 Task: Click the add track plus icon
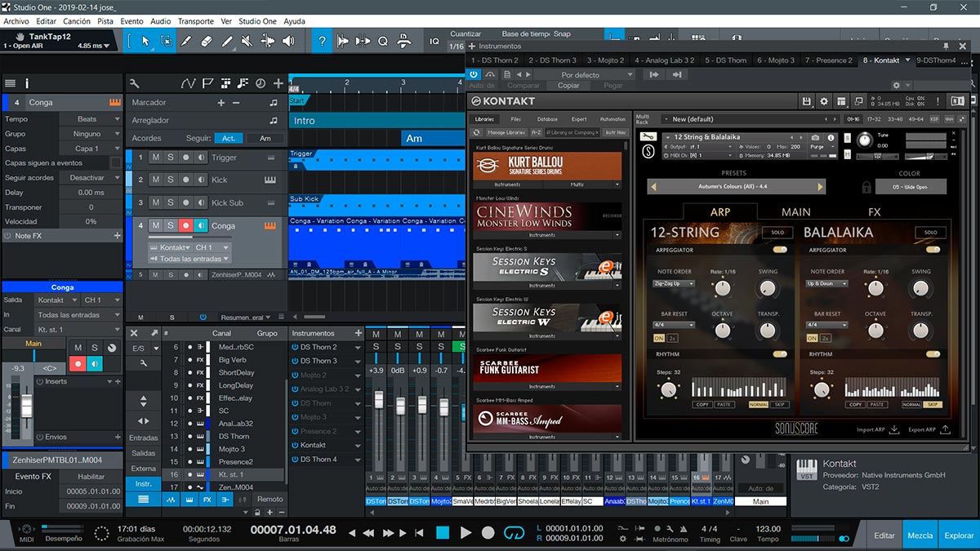coord(278,82)
